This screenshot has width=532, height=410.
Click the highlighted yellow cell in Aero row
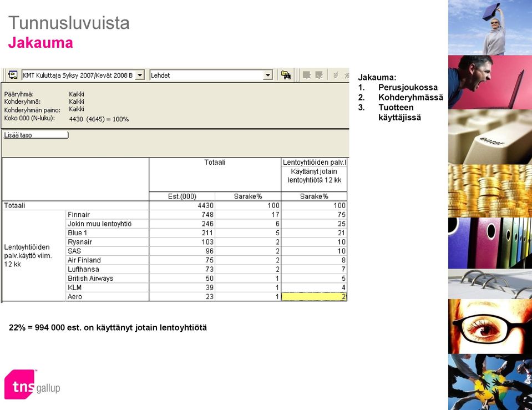pyautogui.click(x=314, y=297)
